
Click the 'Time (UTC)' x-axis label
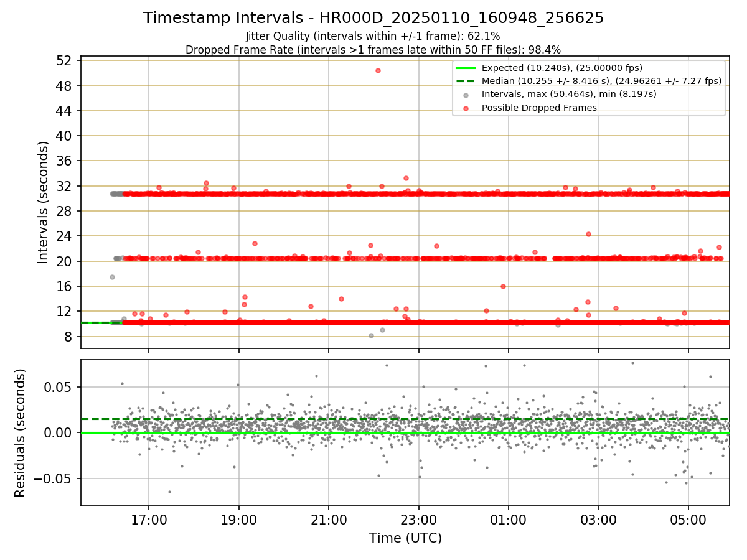[405, 538]
